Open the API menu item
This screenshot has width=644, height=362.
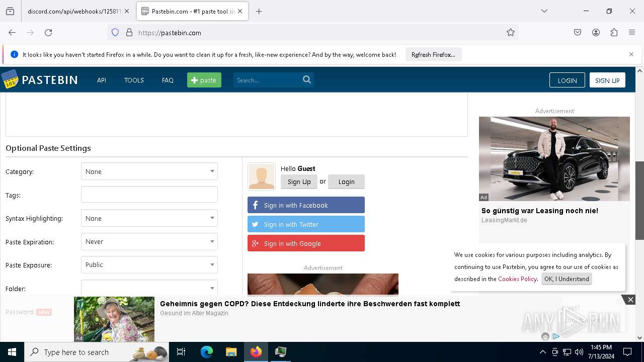[102, 80]
